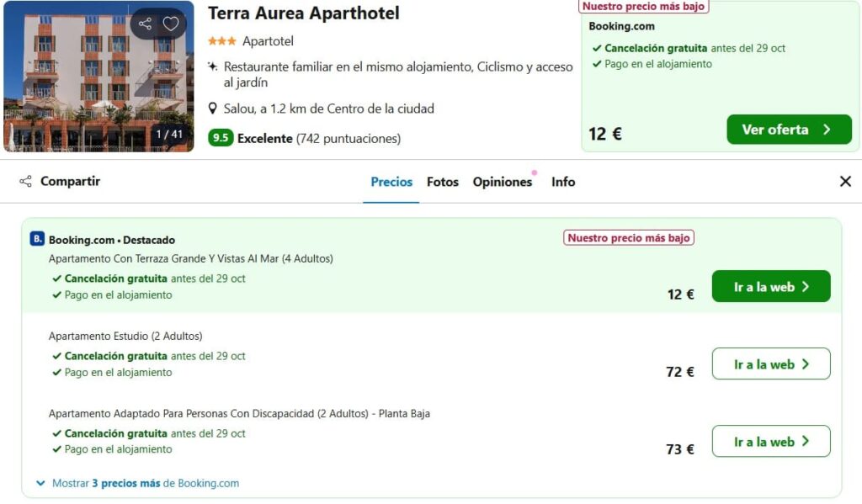Click Ir a la web for Apartamento Estudio

click(x=771, y=363)
